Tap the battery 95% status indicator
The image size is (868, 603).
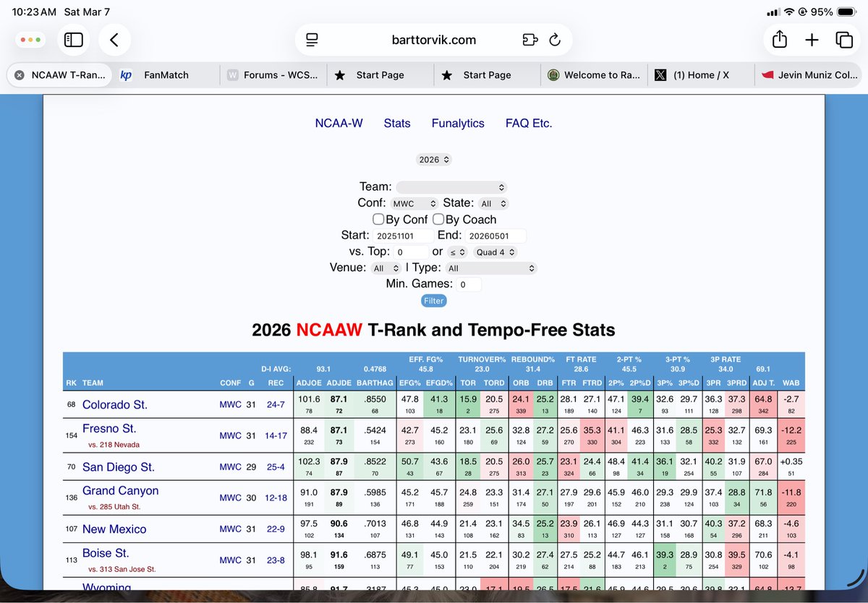tap(833, 12)
